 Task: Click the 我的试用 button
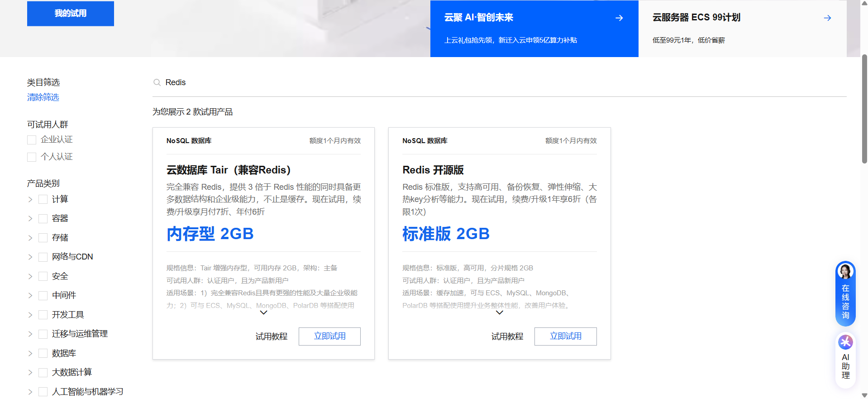(x=71, y=14)
